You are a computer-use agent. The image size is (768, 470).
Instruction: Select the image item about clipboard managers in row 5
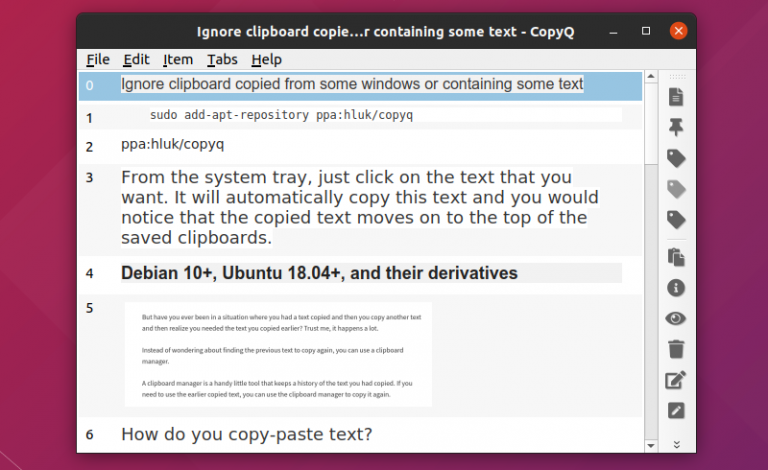click(360, 355)
